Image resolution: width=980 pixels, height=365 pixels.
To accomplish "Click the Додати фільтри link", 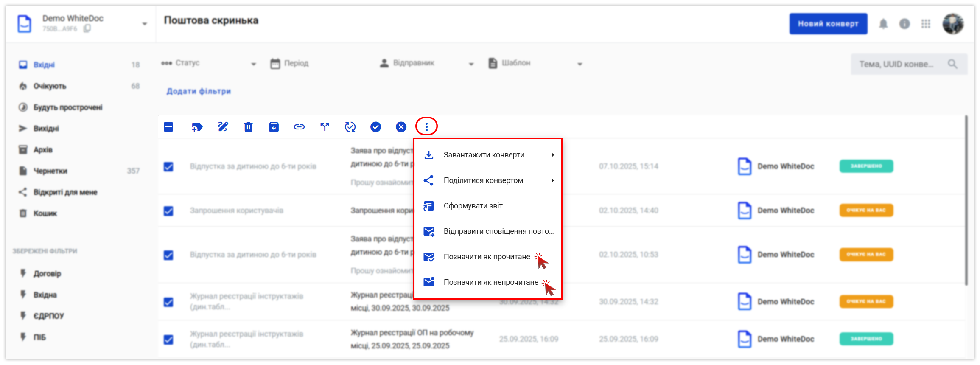I will click(199, 91).
